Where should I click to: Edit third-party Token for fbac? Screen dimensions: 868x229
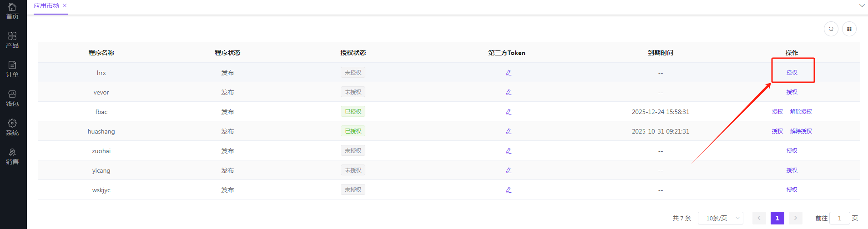click(509, 112)
